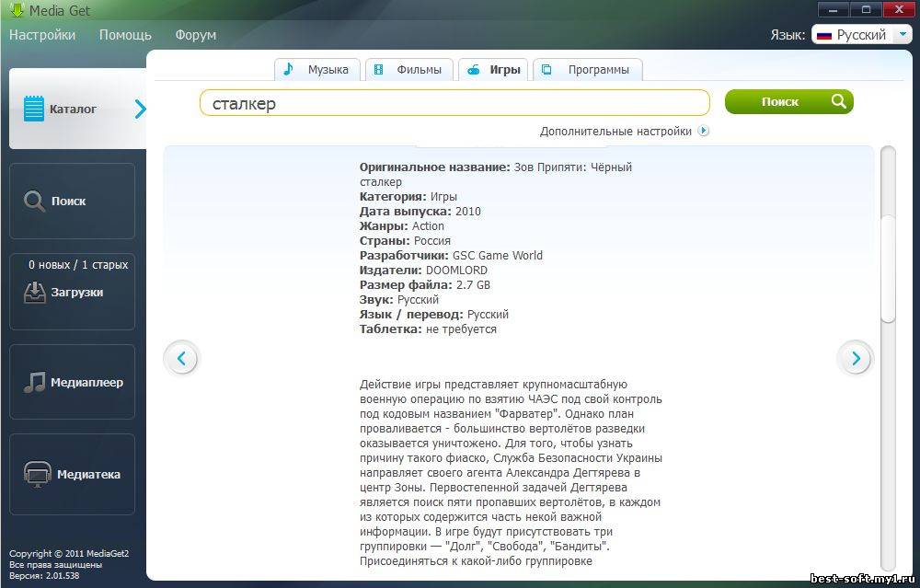Go to the previous item with left arrow
The height and width of the screenshot is (588, 920).
tap(181, 358)
